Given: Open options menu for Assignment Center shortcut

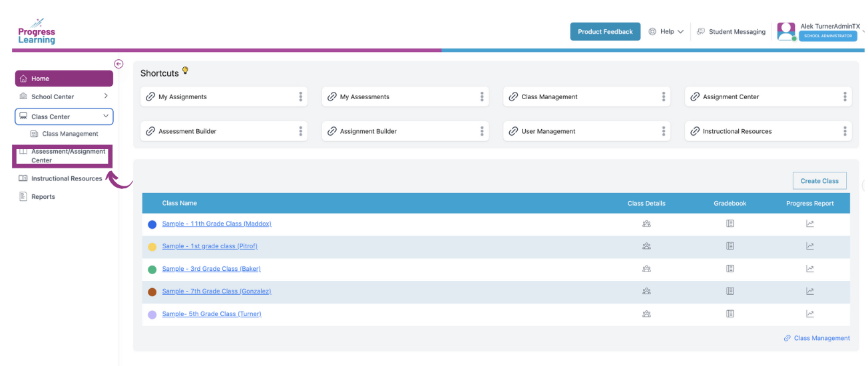Looking at the screenshot, I should pyautogui.click(x=845, y=96).
